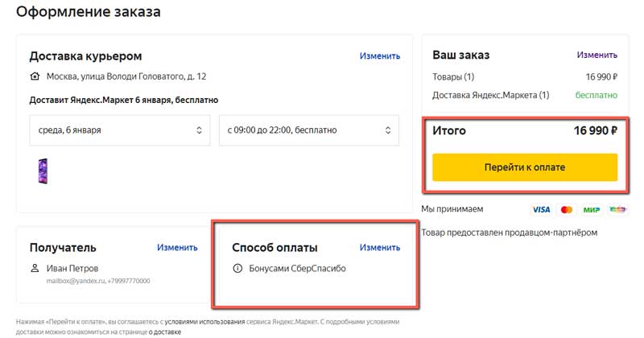Click the rightmost payment card logo

pos(617,209)
